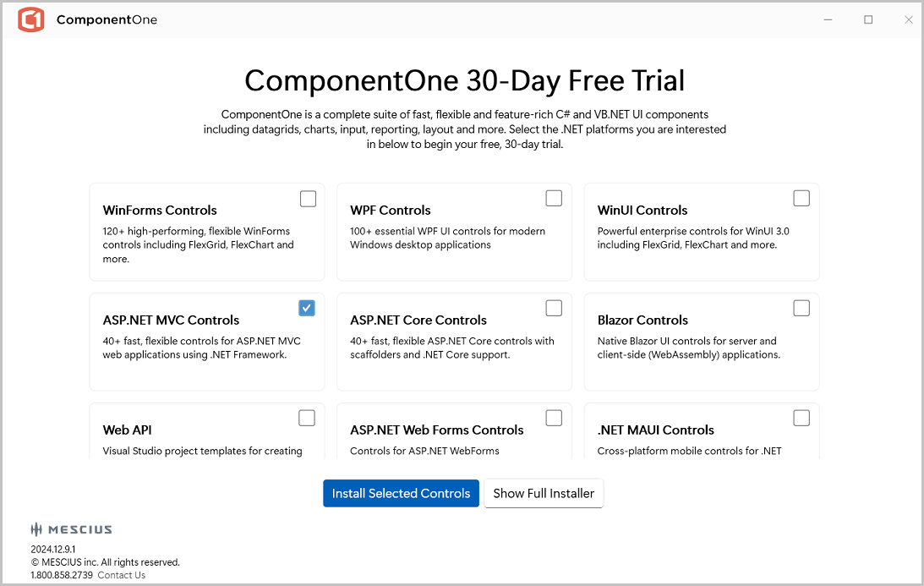Maximize the installer window
The width and height of the screenshot is (924, 586).
click(868, 19)
